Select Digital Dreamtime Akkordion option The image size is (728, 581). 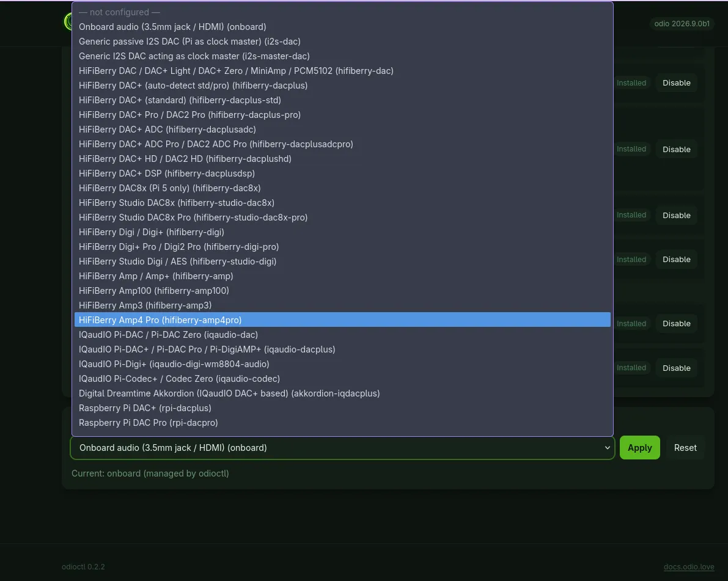click(x=342, y=393)
